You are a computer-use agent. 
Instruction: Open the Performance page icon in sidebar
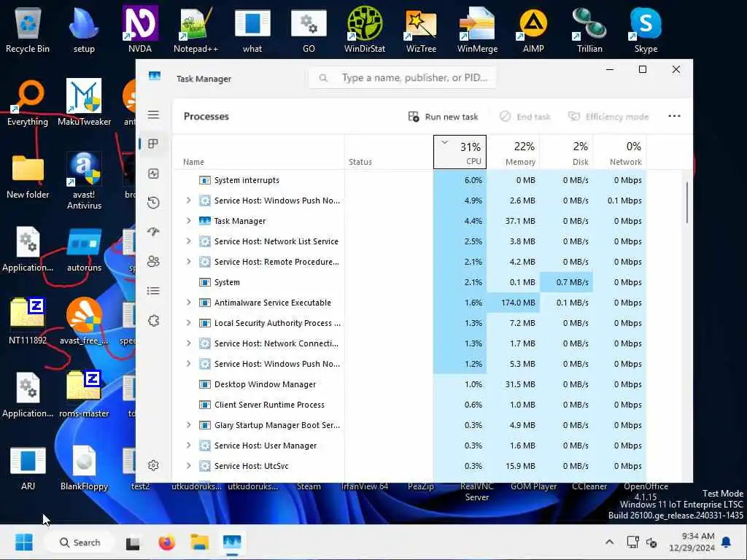[153, 174]
